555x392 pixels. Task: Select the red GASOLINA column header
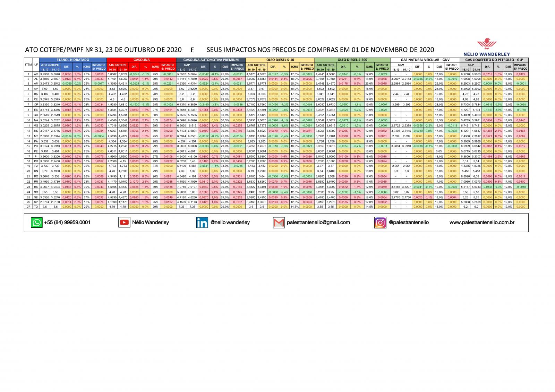point(141,60)
